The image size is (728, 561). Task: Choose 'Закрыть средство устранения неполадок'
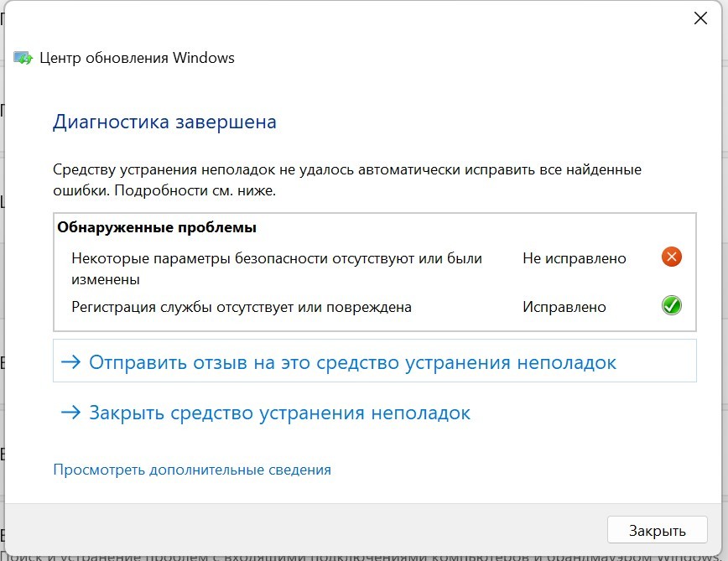pyautogui.click(x=266, y=412)
